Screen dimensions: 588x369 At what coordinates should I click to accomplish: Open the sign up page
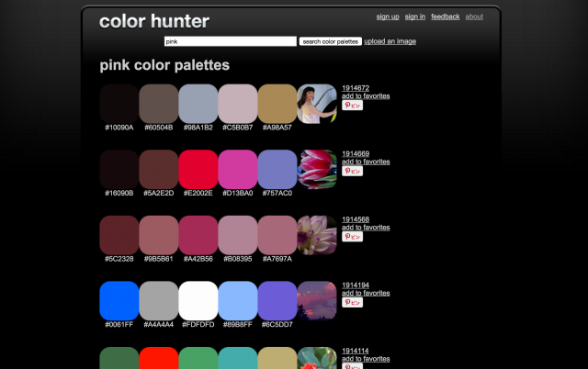point(388,17)
